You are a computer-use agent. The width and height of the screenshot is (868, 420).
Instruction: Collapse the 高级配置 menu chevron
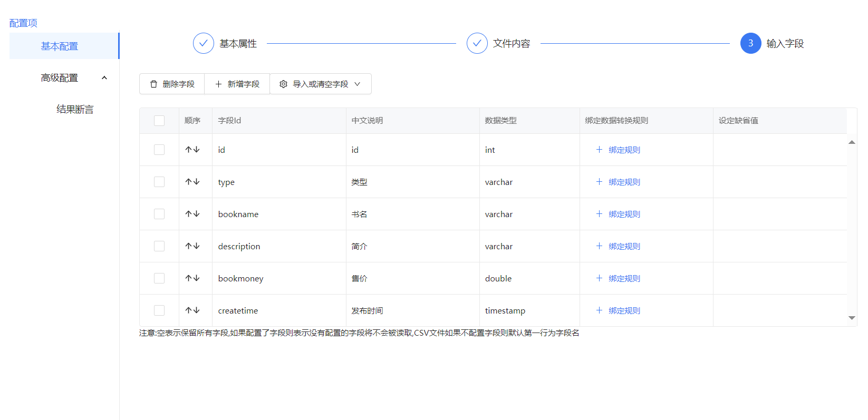point(104,78)
